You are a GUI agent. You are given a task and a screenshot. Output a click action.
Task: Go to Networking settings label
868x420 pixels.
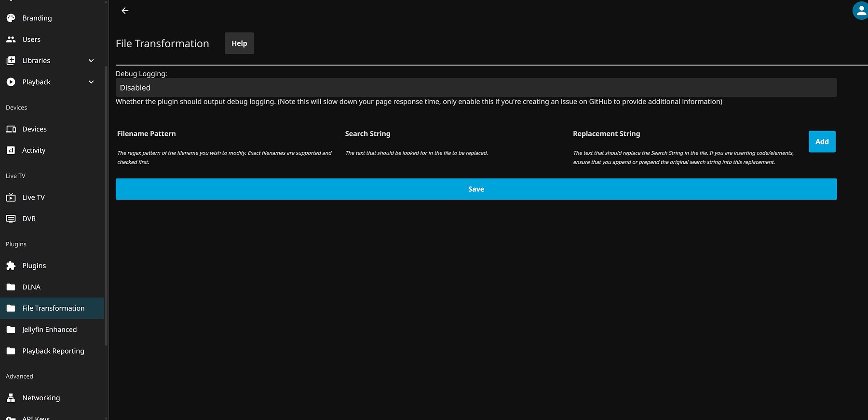click(x=41, y=398)
